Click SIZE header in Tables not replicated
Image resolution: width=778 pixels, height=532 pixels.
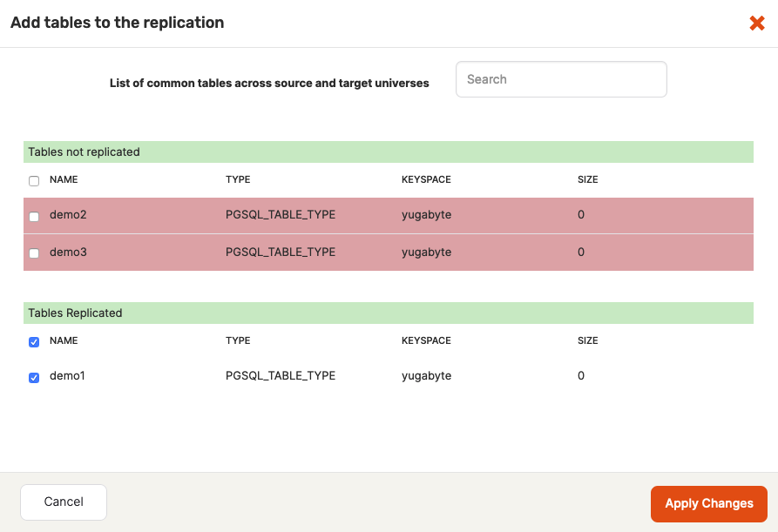[588, 180]
